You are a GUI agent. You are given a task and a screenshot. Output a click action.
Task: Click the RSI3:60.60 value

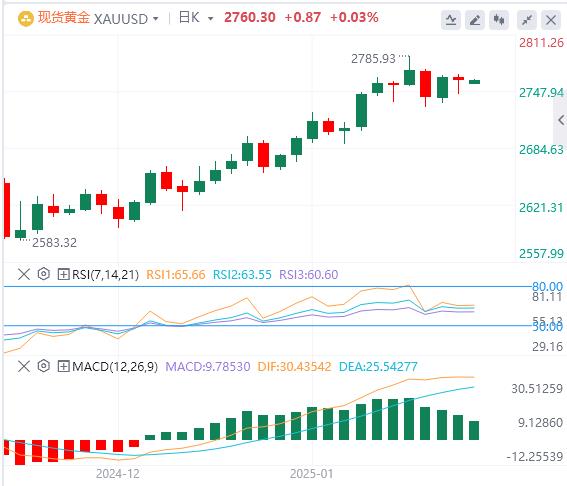click(308, 274)
